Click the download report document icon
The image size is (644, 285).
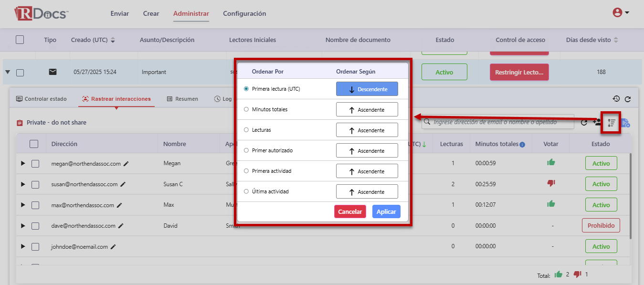coord(626,123)
